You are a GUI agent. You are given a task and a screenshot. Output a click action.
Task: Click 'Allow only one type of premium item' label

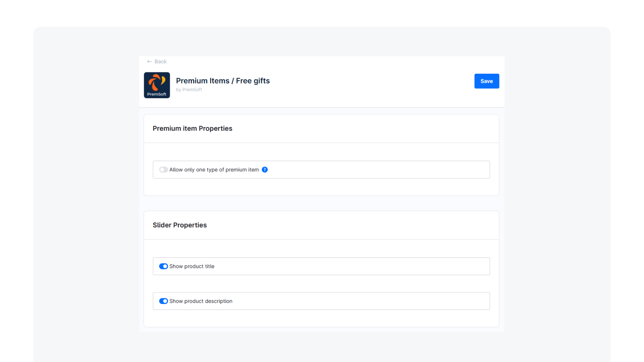pos(214,170)
